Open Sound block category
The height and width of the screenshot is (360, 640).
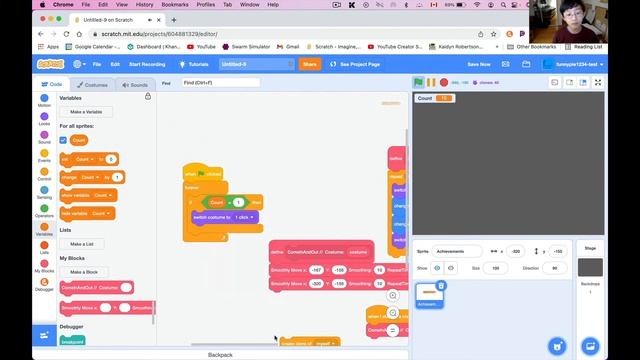pyautogui.click(x=44, y=137)
